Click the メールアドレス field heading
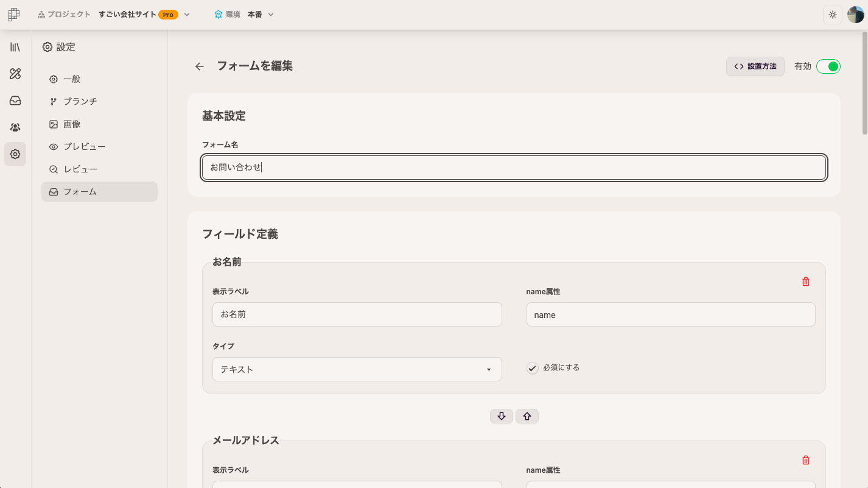This screenshot has width=868, height=488. point(246,440)
